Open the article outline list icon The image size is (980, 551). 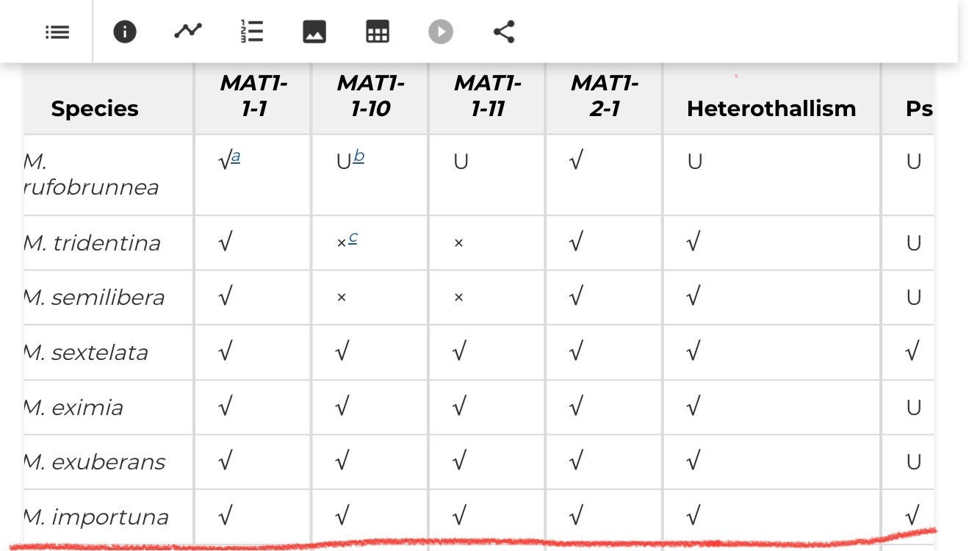[57, 32]
